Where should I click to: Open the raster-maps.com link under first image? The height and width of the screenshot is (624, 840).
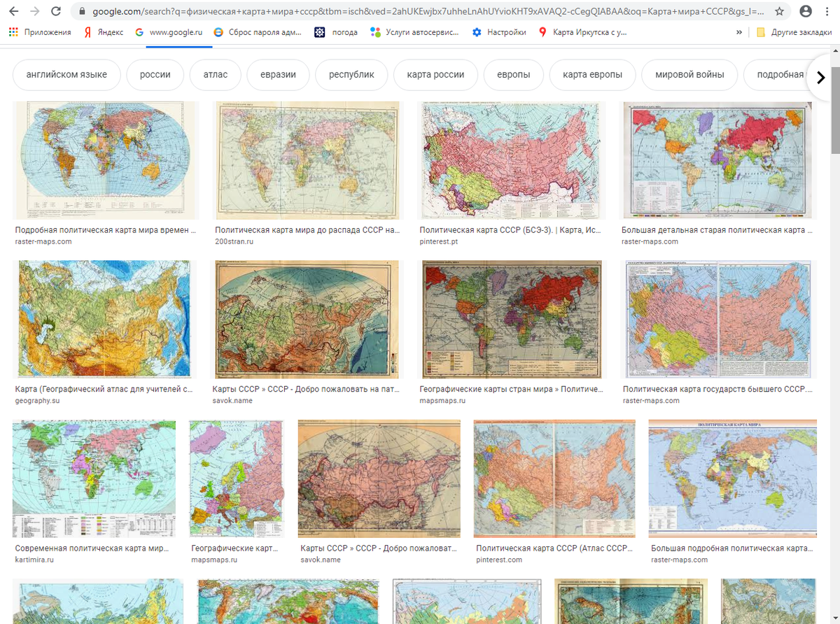[x=43, y=241]
